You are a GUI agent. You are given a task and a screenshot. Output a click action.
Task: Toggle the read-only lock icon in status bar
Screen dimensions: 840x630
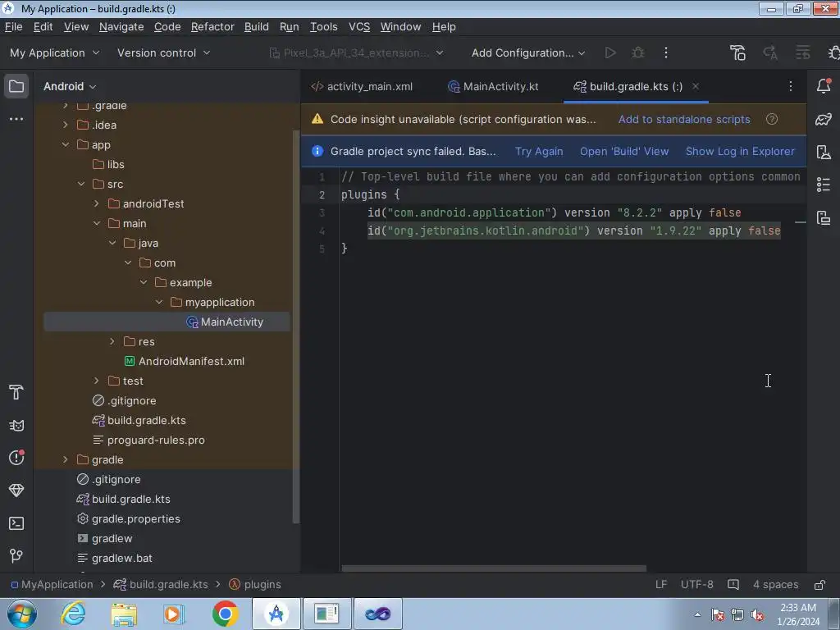pos(819,584)
